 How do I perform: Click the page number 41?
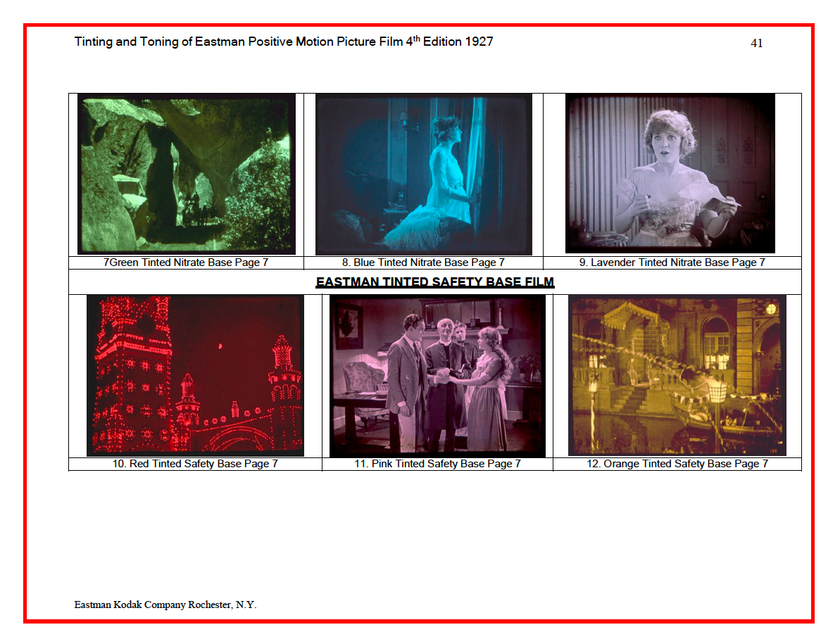click(x=757, y=43)
